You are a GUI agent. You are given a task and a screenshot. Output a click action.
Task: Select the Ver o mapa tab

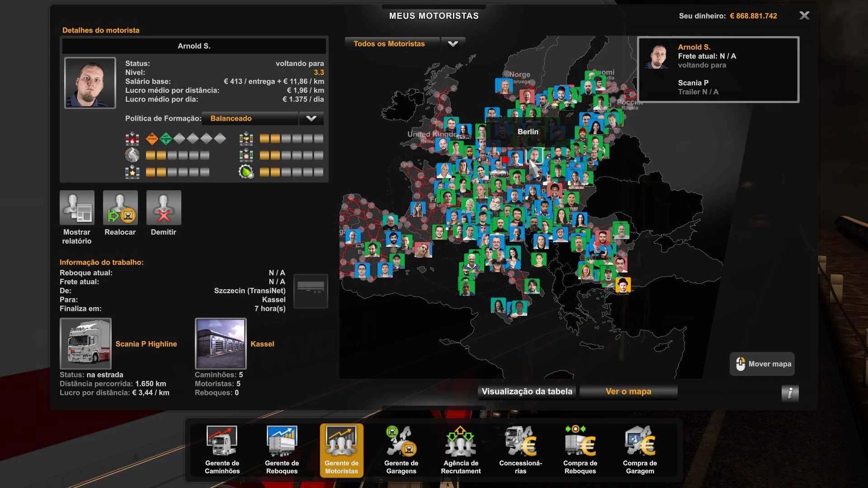[x=628, y=392]
